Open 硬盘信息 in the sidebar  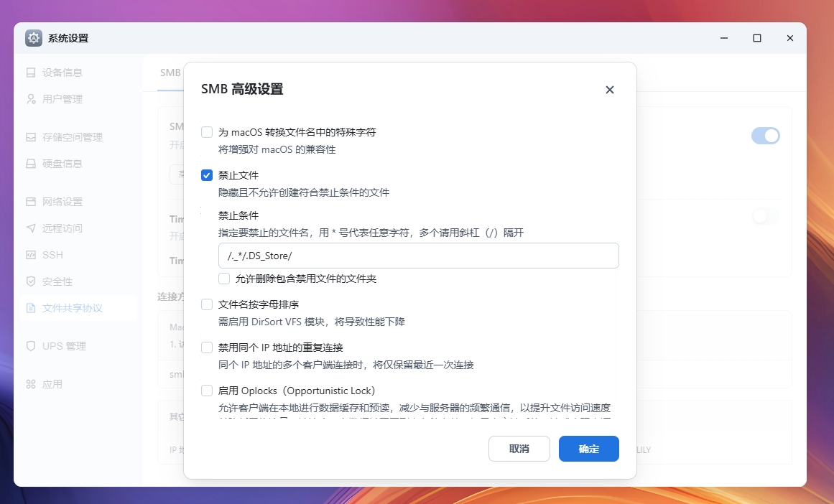pos(78,164)
